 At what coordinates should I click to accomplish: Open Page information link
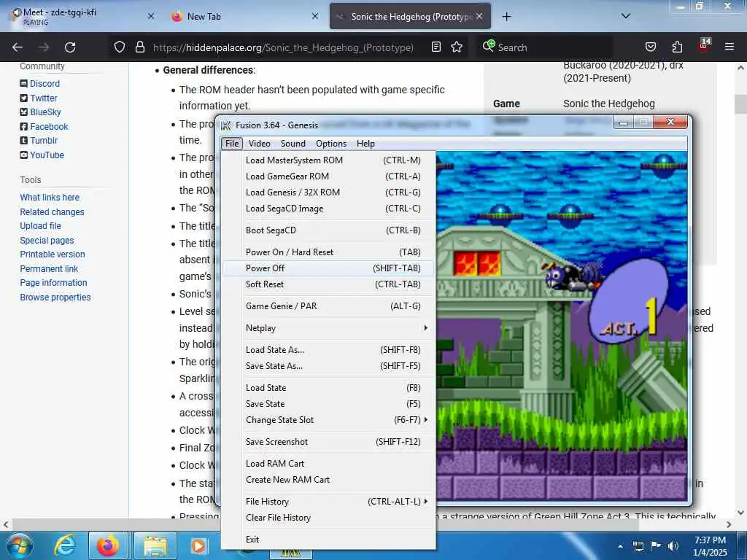(53, 282)
